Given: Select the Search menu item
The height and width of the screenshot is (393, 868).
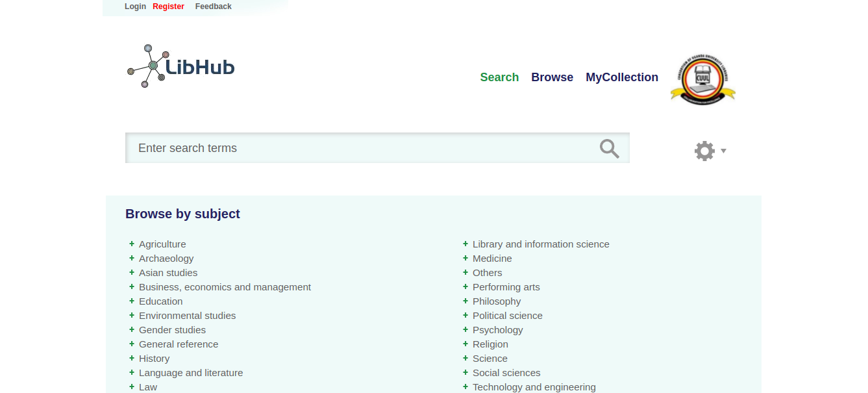Looking at the screenshot, I should [499, 77].
